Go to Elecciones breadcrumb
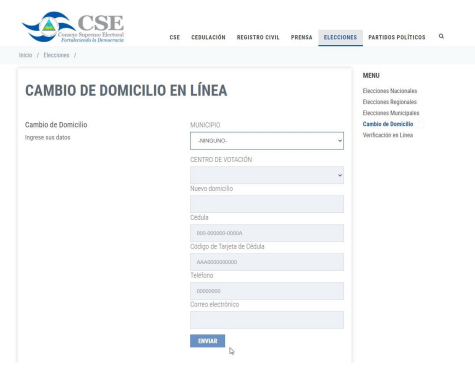 click(x=56, y=55)
